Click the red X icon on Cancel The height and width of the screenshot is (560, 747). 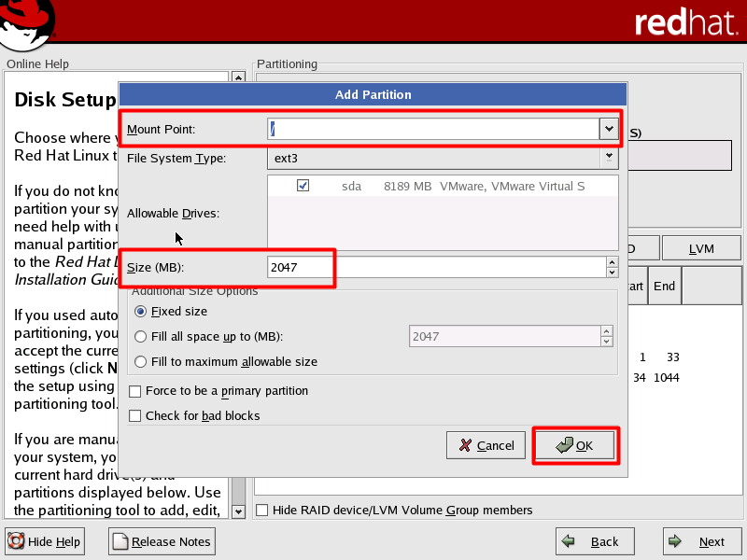coord(465,445)
